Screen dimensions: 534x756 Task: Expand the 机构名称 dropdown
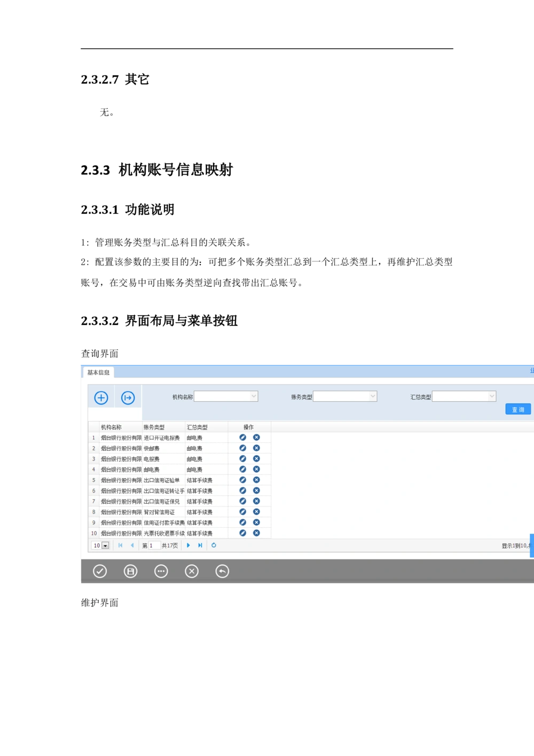click(254, 396)
